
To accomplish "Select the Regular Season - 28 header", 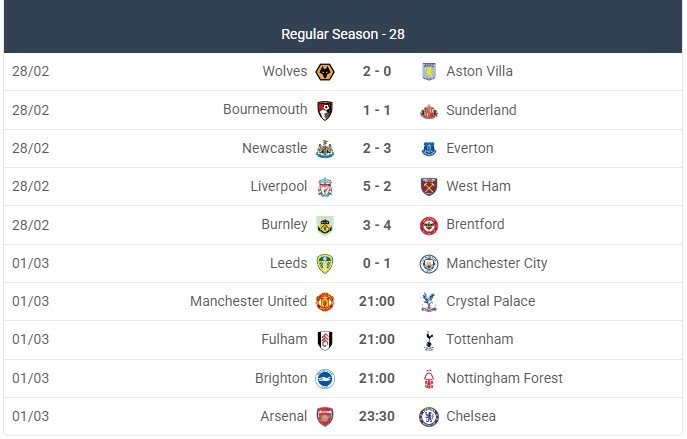I will 343,34.
